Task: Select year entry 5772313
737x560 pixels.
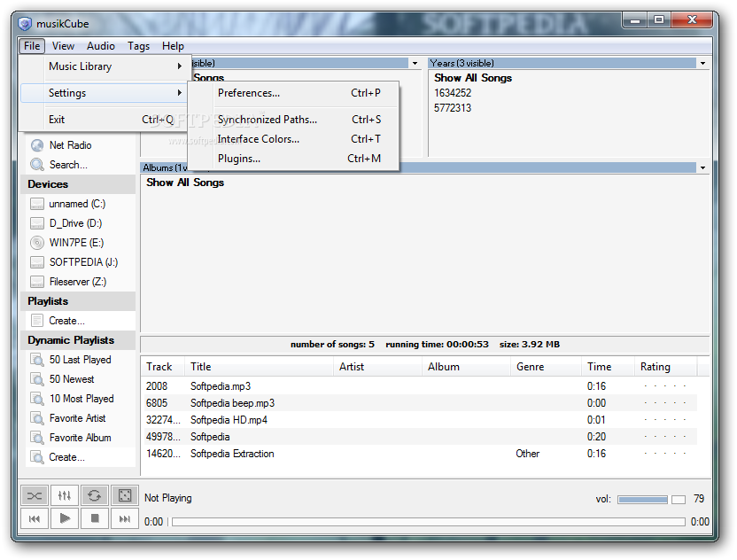Action: click(x=453, y=108)
